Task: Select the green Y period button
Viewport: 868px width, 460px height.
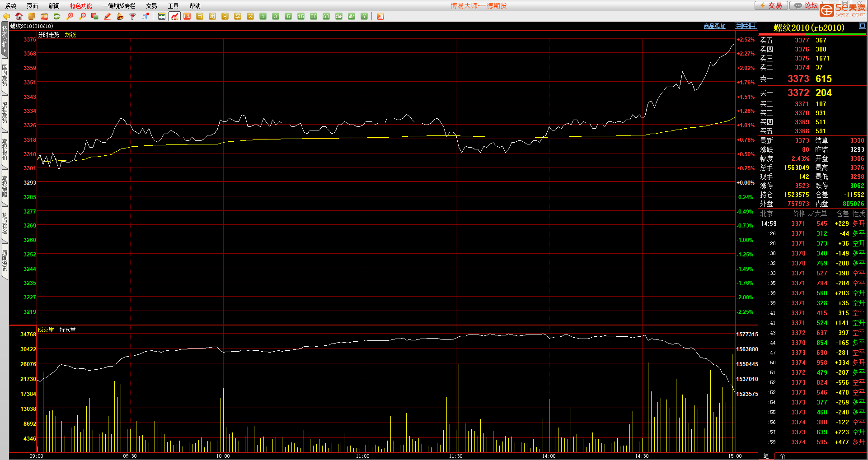Action: (364, 16)
